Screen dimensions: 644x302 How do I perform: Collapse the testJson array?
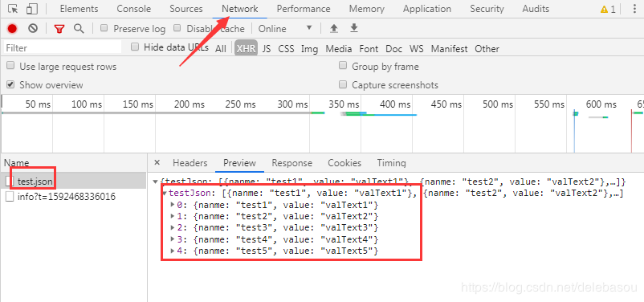point(165,193)
